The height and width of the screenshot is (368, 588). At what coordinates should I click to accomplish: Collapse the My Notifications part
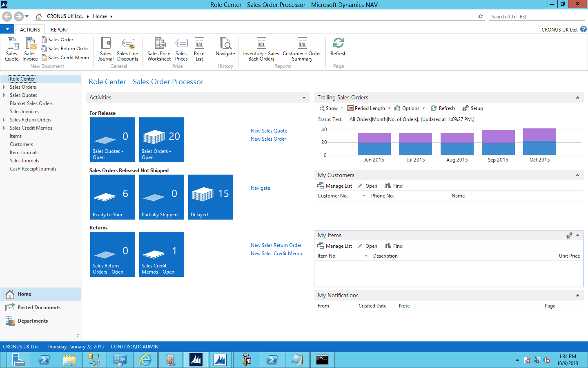pos(577,296)
